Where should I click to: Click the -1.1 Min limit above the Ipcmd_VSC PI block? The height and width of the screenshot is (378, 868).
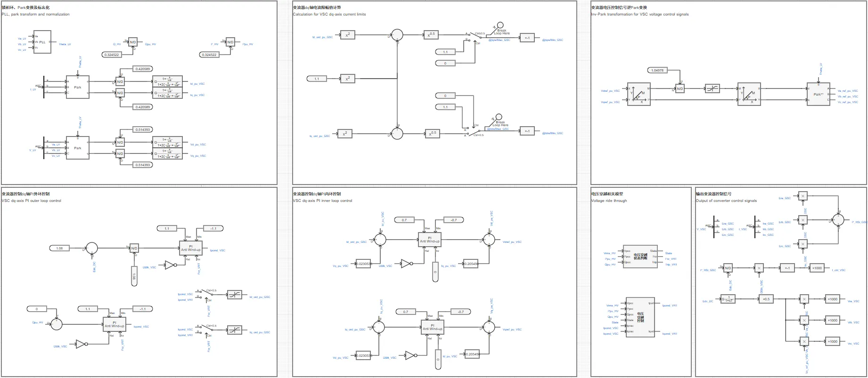click(x=213, y=228)
